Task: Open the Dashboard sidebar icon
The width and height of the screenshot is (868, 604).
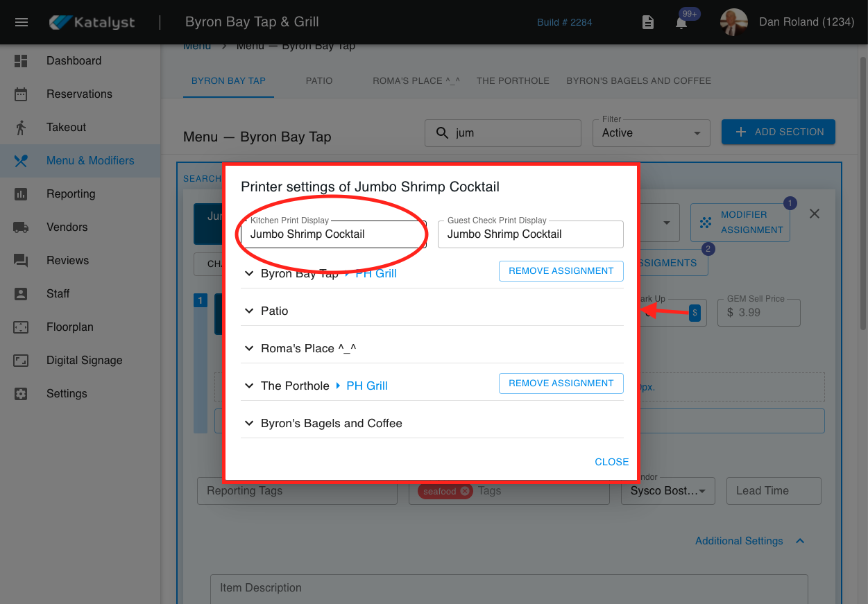Action: tap(21, 61)
